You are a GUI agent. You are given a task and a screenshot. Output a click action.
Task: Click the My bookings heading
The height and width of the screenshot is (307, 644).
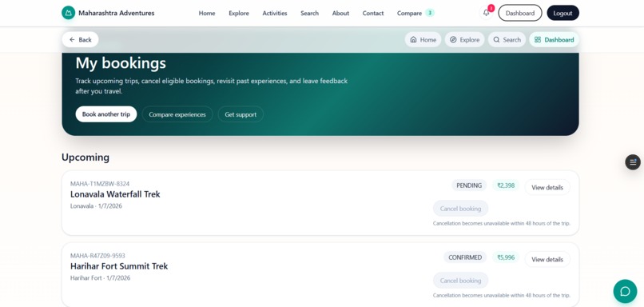(121, 63)
